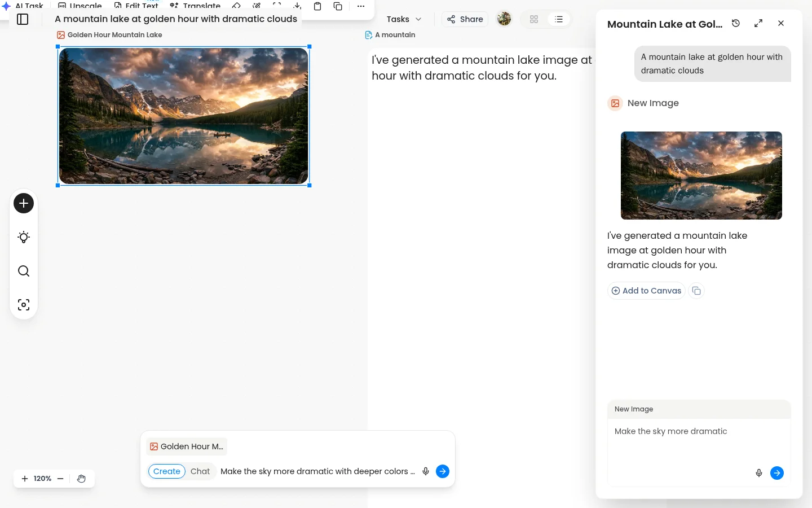Click the New Image tag above input
Image resolution: width=812 pixels, height=508 pixels.
[634, 409]
